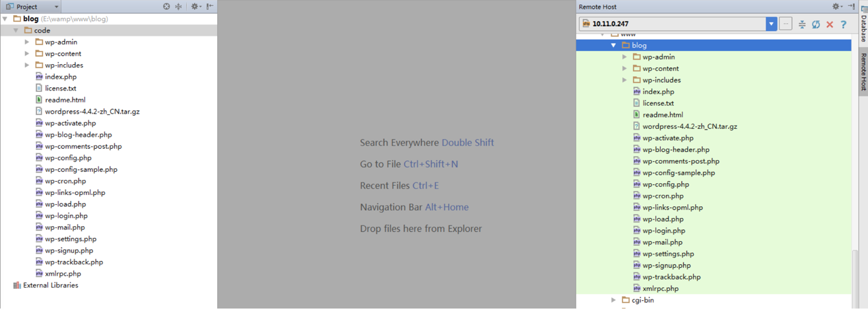Expand wp-admin in the Project tree

[x=27, y=42]
